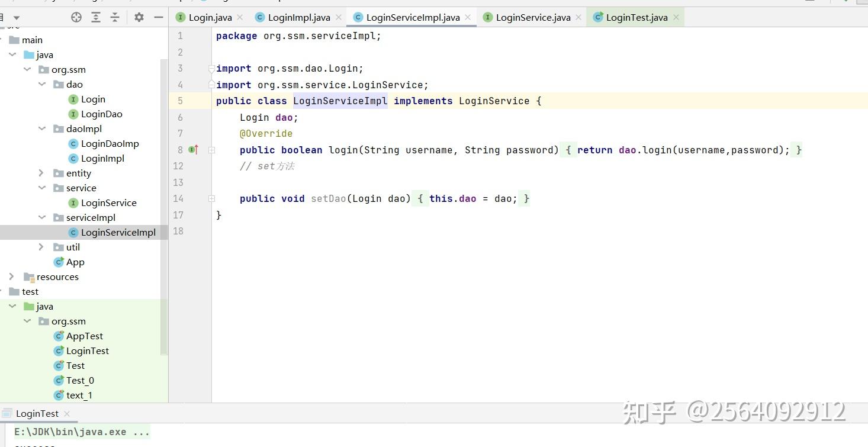
Task: Click the setDao method name on line 14
Action: pos(328,199)
